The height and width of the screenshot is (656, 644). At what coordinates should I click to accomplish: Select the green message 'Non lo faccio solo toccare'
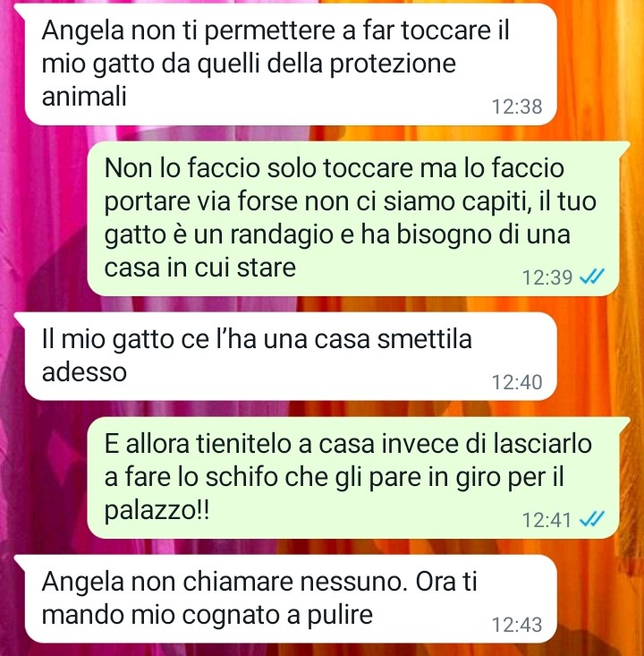[x=352, y=218]
